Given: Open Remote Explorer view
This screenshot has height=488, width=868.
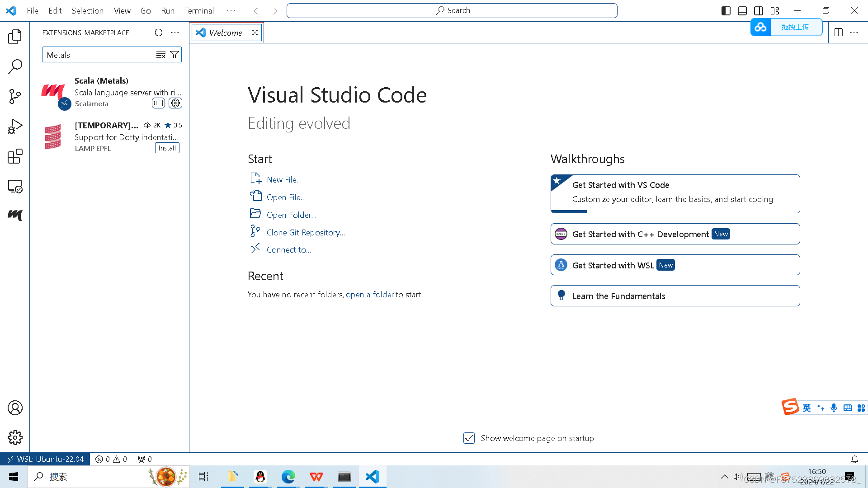Looking at the screenshot, I should (15, 186).
